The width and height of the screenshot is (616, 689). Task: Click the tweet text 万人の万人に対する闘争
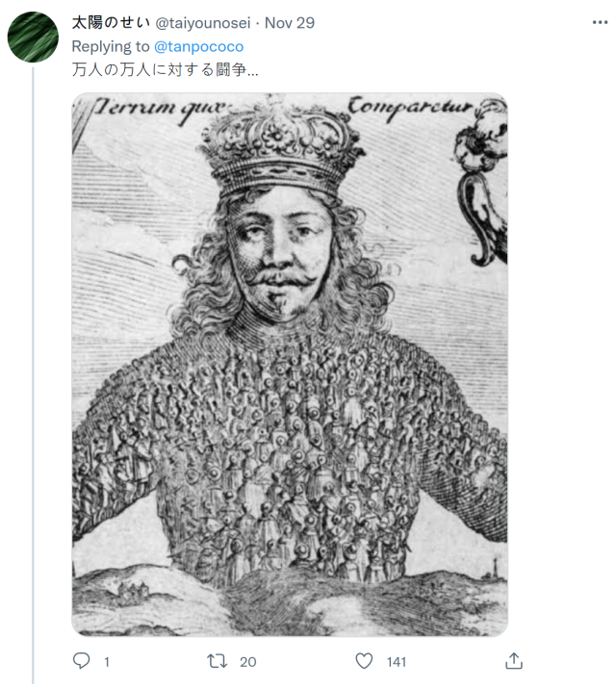pyautogui.click(x=159, y=69)
